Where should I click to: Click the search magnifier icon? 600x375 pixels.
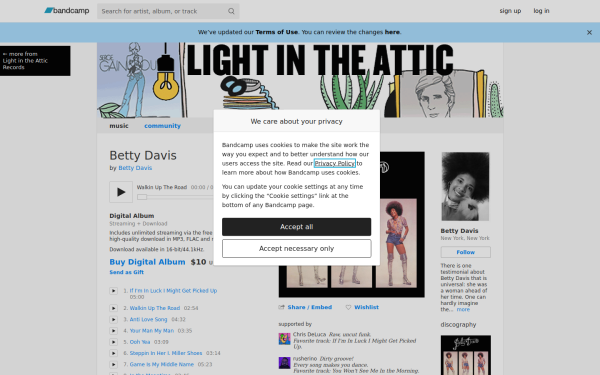231,11
